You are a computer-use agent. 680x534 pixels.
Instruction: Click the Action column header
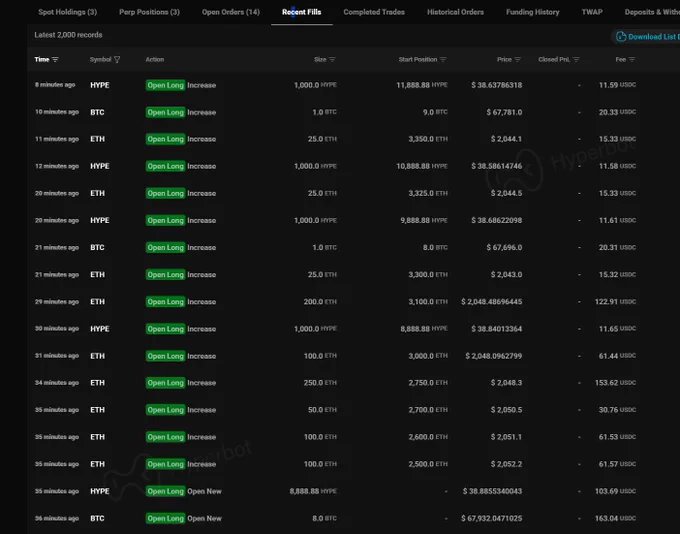154,59
